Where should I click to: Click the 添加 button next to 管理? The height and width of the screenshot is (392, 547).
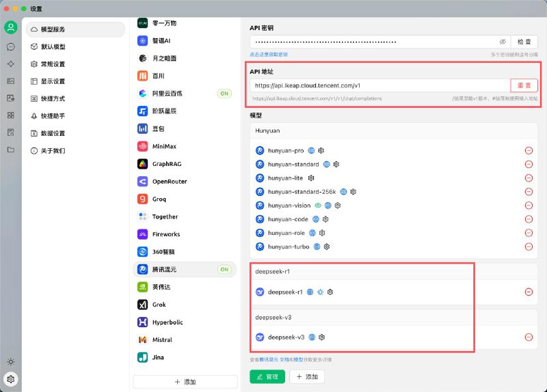click(307, 377)
